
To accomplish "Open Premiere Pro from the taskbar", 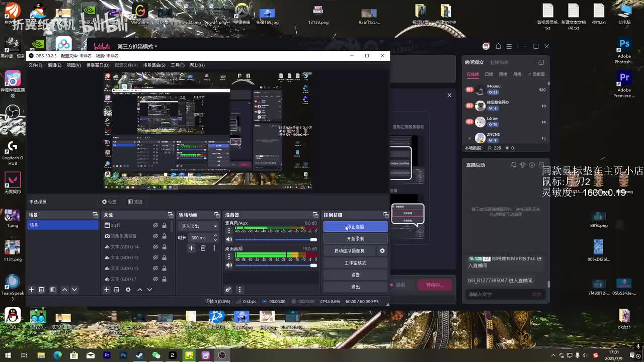I will (x=107, y=355).
